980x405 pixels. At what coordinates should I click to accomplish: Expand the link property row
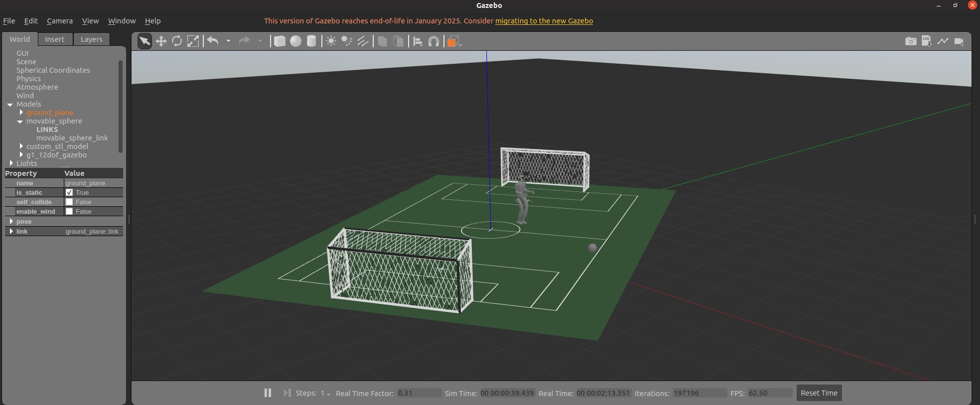click(x=11, y=231)
